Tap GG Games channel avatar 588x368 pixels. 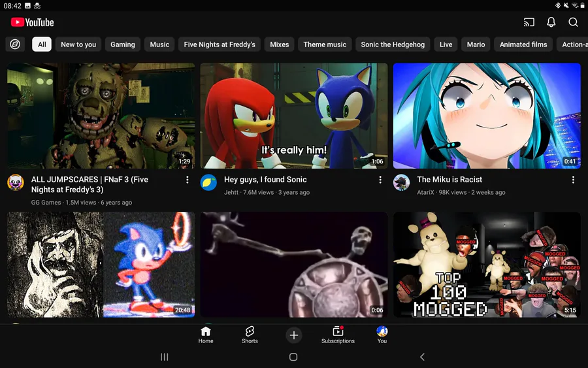(x=16, y=182)
